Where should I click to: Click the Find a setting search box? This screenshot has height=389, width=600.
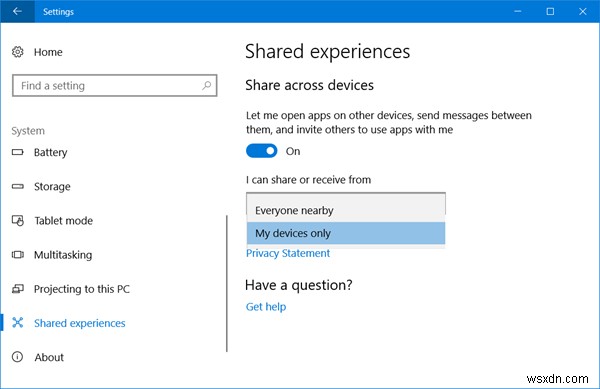tap(114, 85)
